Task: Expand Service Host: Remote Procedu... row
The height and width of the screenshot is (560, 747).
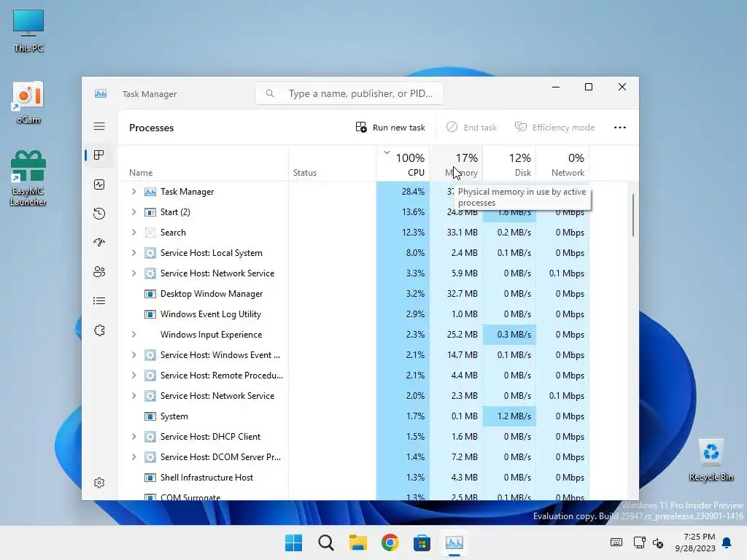Action: click(x=134, y=376)
